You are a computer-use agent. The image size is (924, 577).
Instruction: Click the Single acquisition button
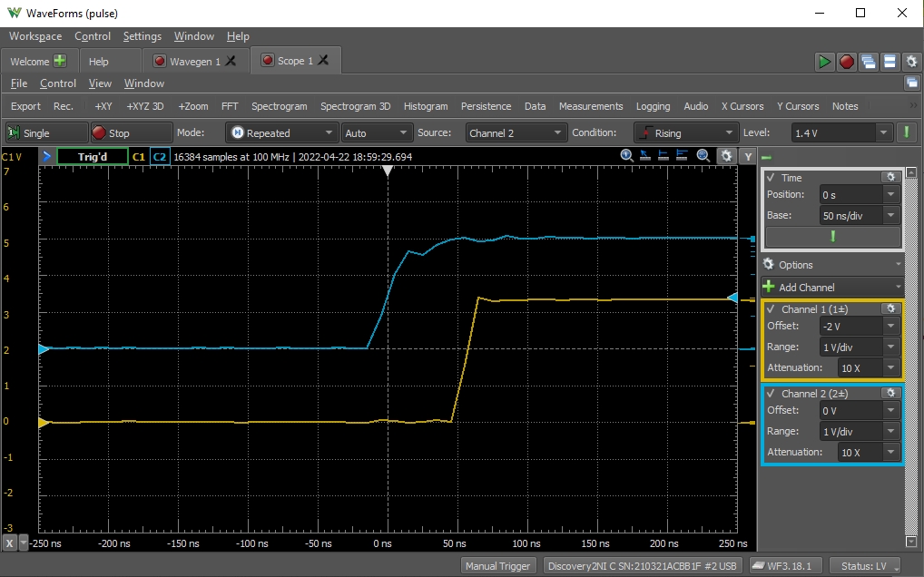[46, 133]
